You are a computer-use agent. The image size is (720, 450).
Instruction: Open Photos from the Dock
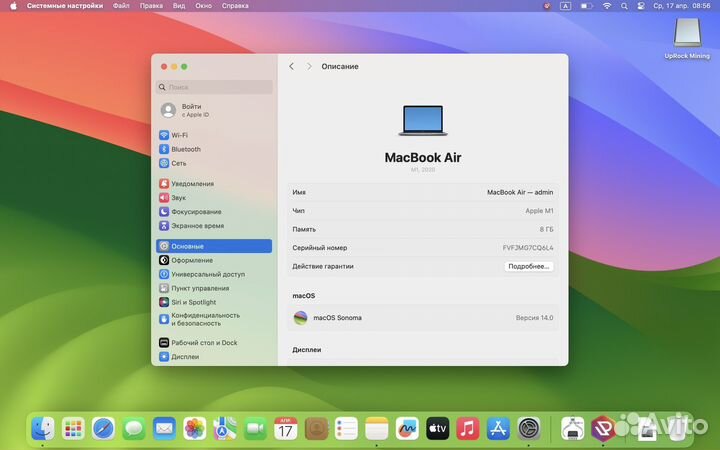(194, 428)
